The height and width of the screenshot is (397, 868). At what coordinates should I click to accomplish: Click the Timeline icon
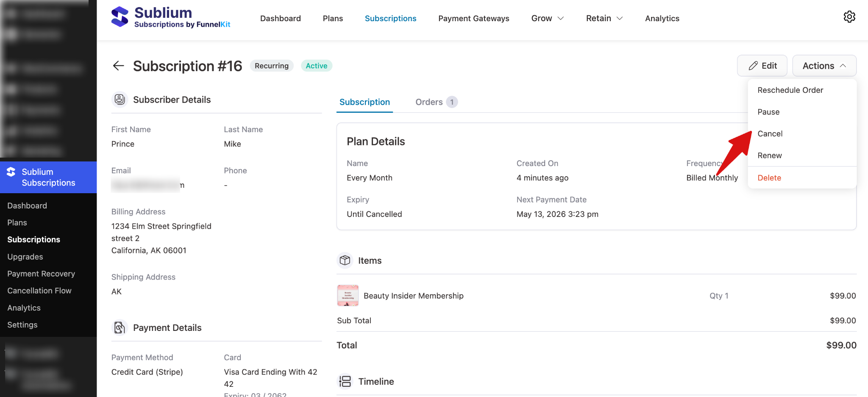[x=345, y=381]
